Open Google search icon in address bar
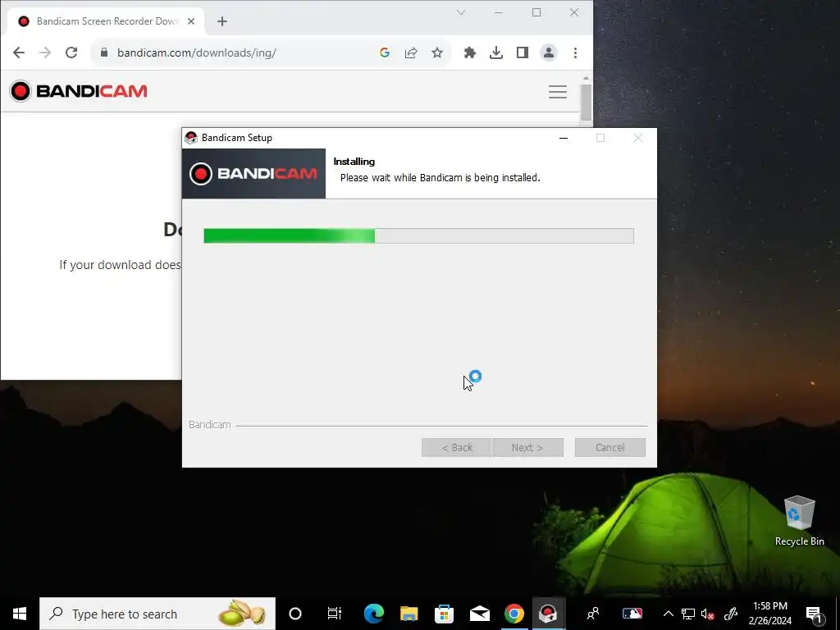Image resolution: width=840 pixels, height=630 pixels. pos(384,52)
